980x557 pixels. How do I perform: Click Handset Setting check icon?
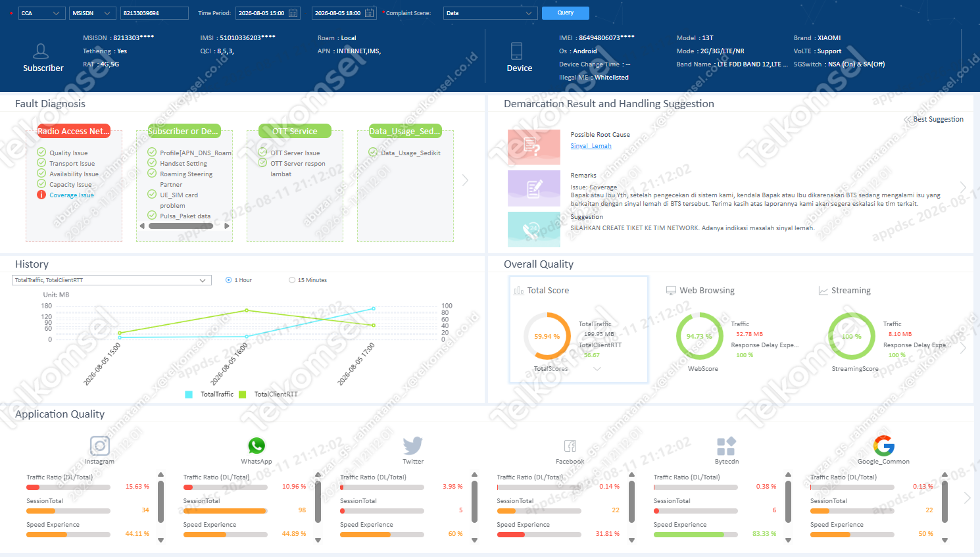152,163
